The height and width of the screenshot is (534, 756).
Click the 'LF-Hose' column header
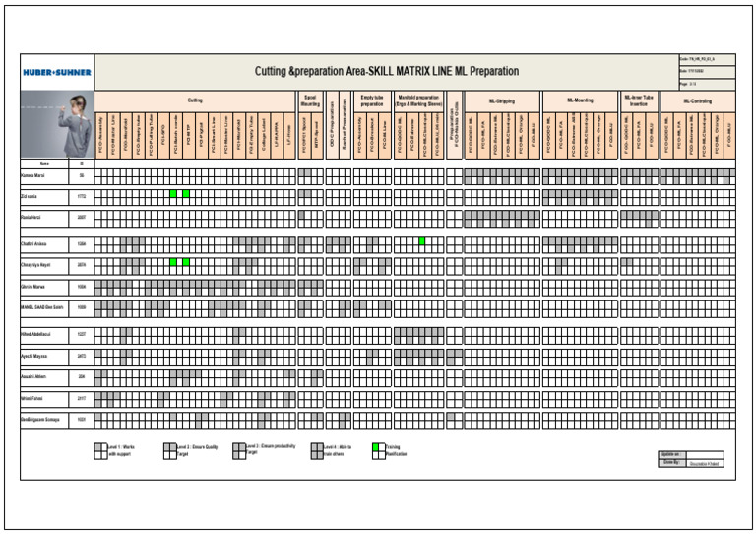pyautogui.click(x=289, y=136)
